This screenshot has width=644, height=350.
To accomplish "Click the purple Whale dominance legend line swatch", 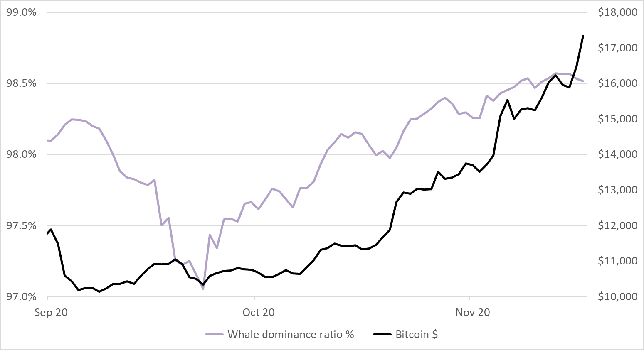I will [x=215, y=335].
